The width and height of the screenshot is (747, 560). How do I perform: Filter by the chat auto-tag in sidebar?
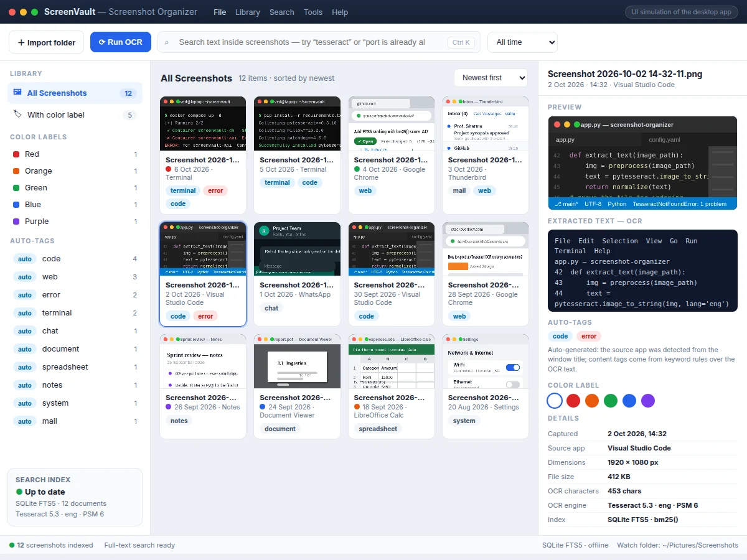pyautogui.click(x=75, y=331)
